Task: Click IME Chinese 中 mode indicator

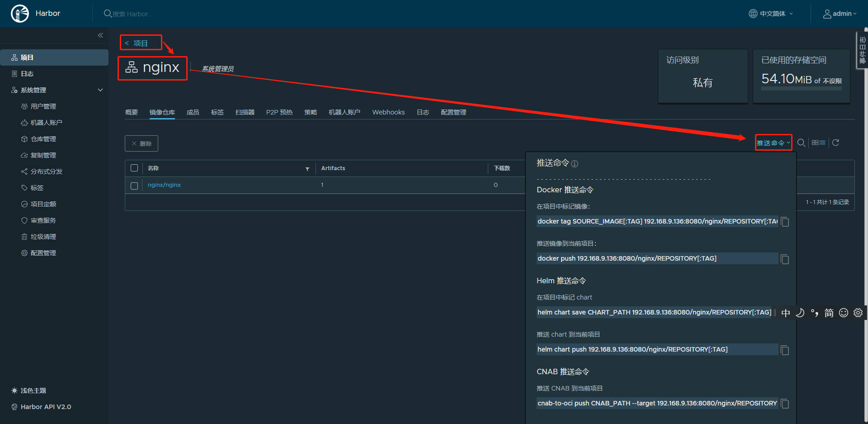Action: point(786,313)
